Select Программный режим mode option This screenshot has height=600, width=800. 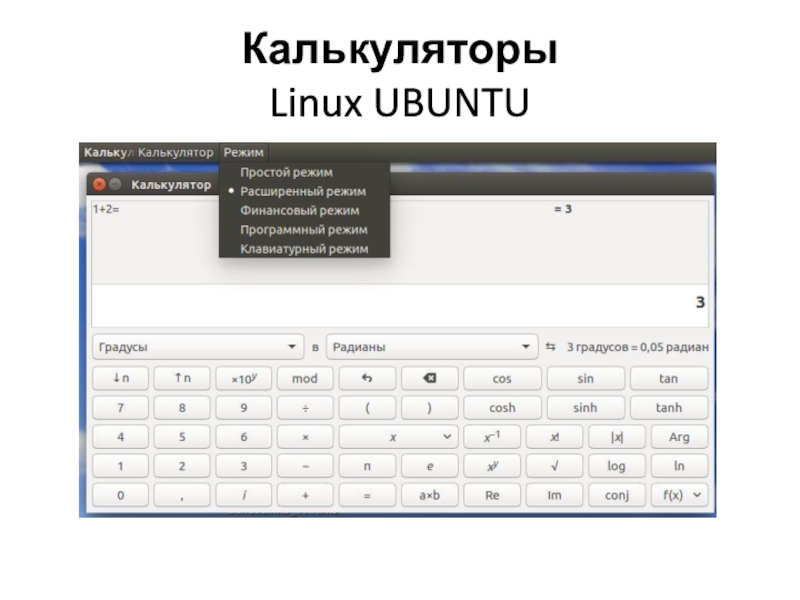click(x=304, y=230)
